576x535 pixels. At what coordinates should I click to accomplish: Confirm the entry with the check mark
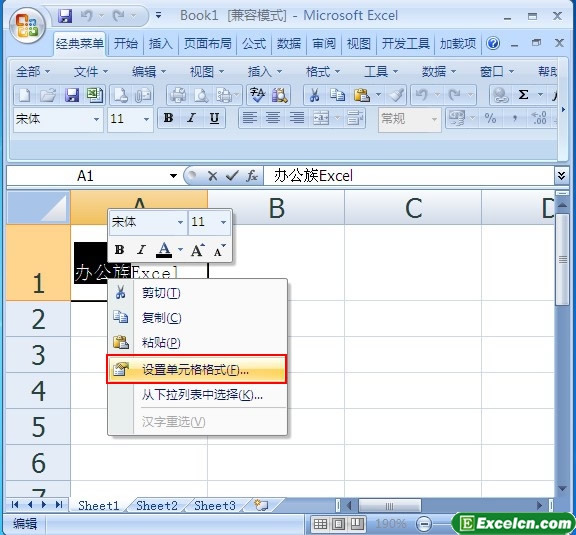pos(232,176)
